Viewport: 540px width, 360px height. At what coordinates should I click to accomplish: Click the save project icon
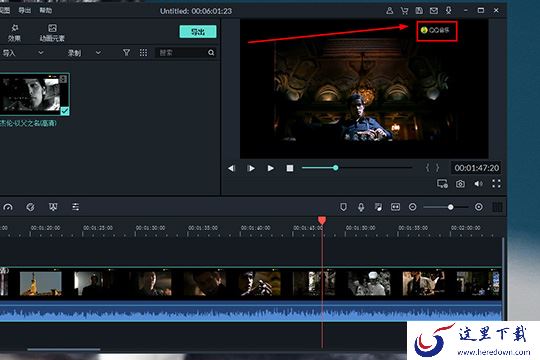coord(419,11)
